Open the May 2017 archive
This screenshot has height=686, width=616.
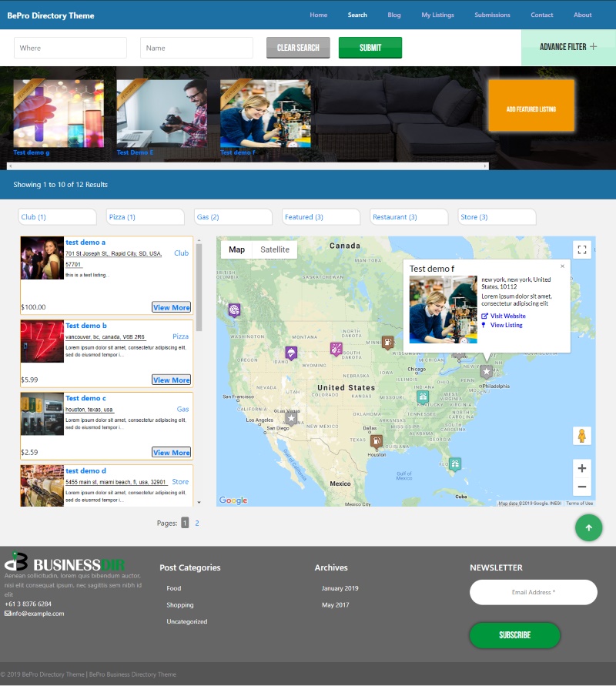(x=336, y=605)
